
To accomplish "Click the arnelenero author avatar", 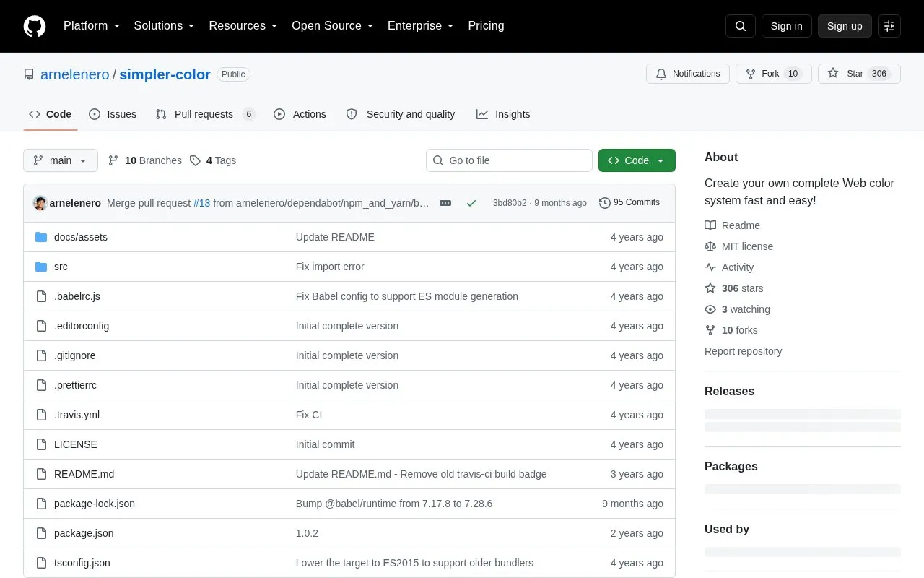I will click(x=40, y=203).
